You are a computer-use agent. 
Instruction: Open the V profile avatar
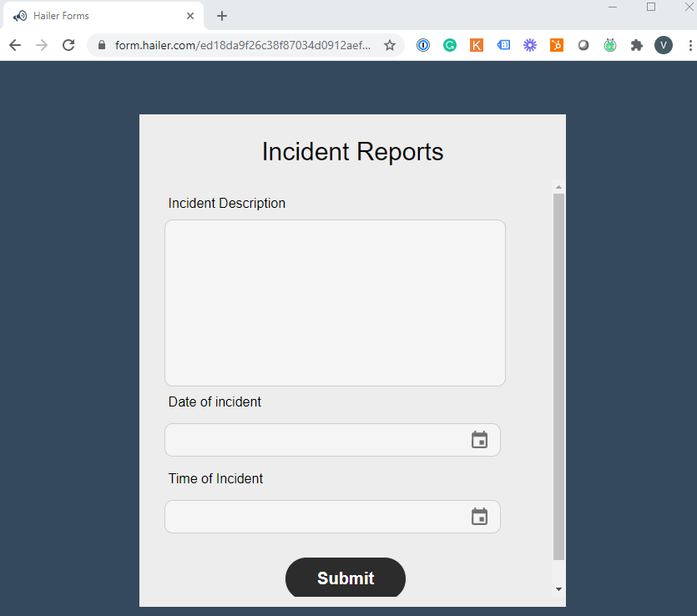pos(664,45)
